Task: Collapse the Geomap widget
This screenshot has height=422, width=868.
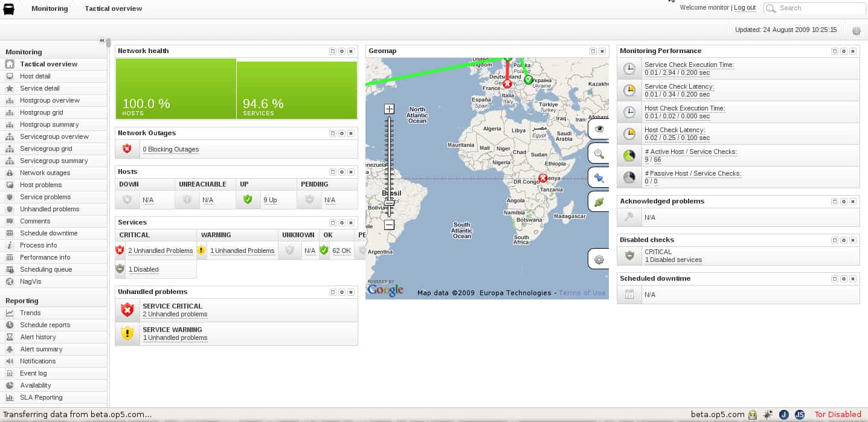Action: tap(593, 51)
